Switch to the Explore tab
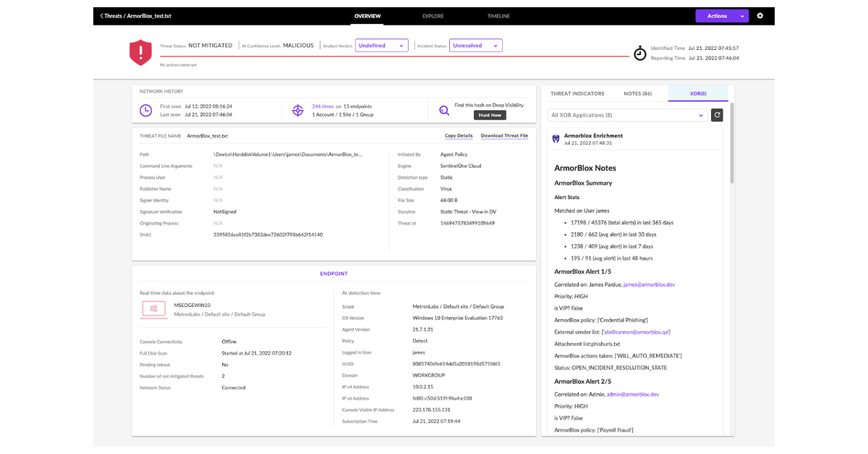Viewport: 868px width, 454px height. 433,16
